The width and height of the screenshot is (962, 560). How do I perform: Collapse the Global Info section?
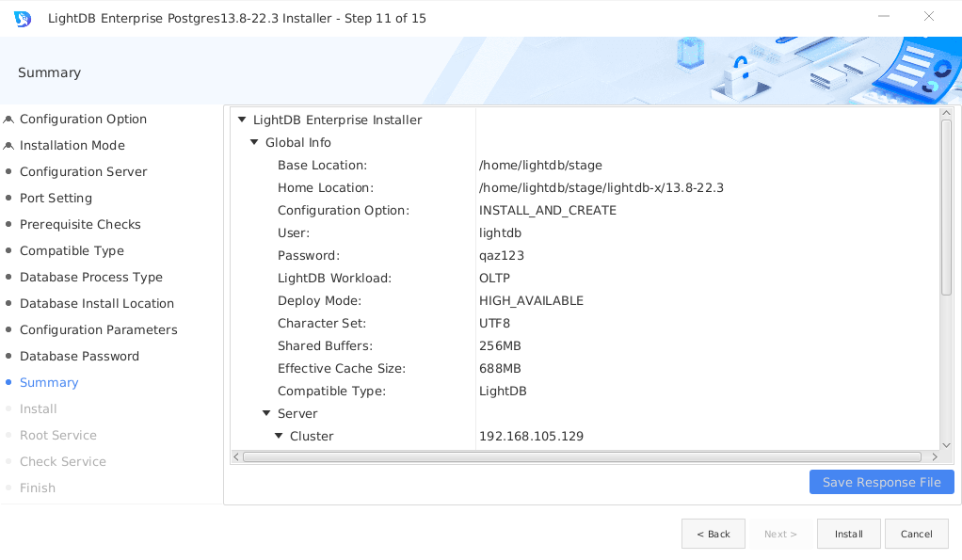(x=253, y=142)
